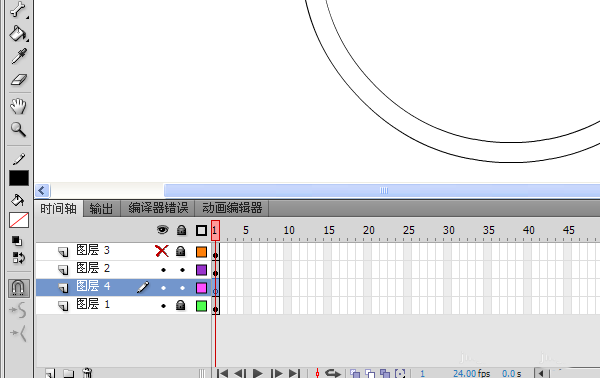Click the Swap Colors icon
600x378 pixels.
pos(18,258)
